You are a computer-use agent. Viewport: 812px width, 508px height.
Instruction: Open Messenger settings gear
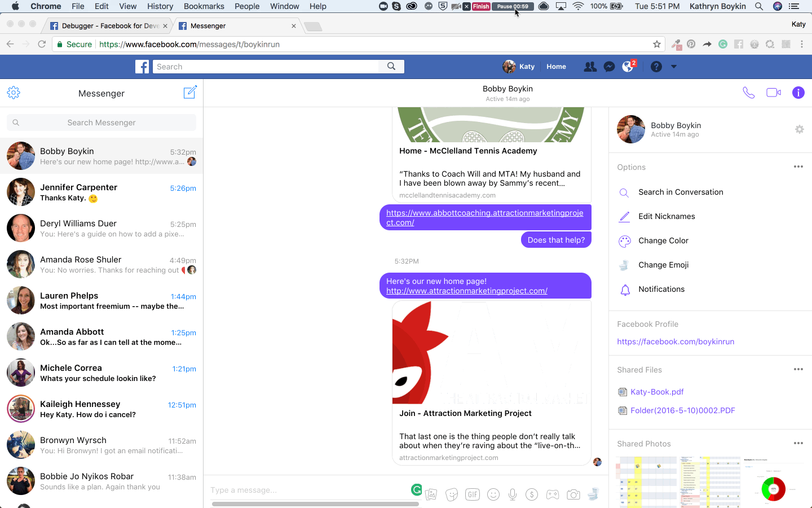click(14, 93)
